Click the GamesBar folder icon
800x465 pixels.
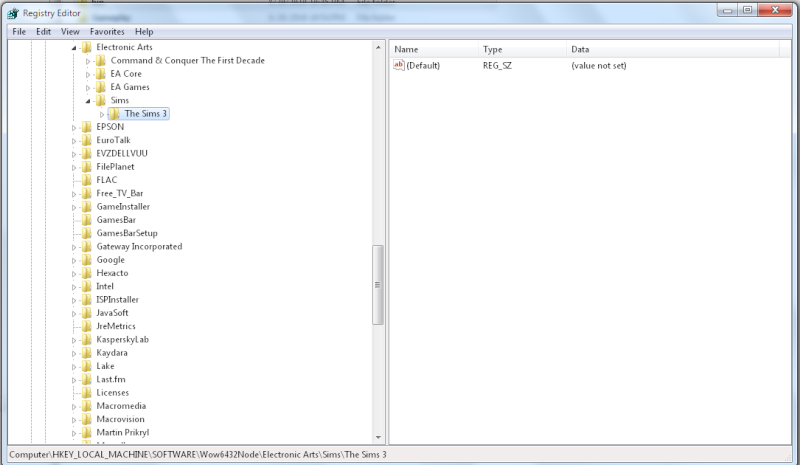[x=87, y=219]
